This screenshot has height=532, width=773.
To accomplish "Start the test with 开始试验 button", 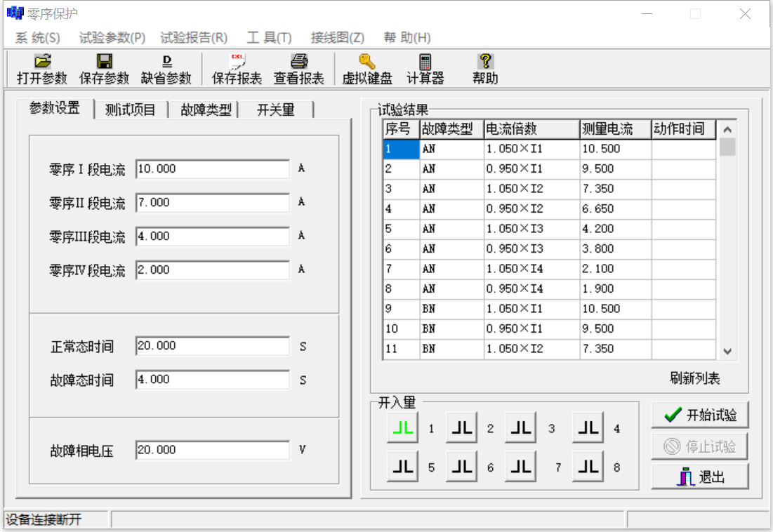I will tap(700, 415).
